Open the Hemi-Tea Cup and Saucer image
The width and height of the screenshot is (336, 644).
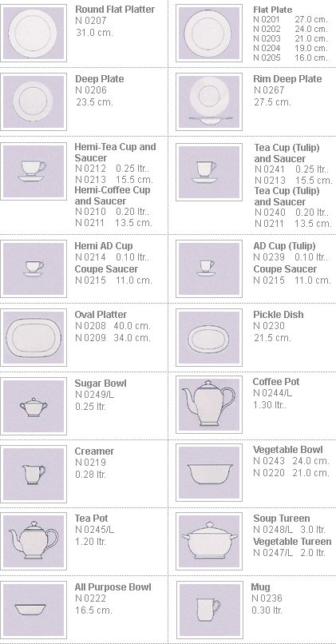point(34,171)
